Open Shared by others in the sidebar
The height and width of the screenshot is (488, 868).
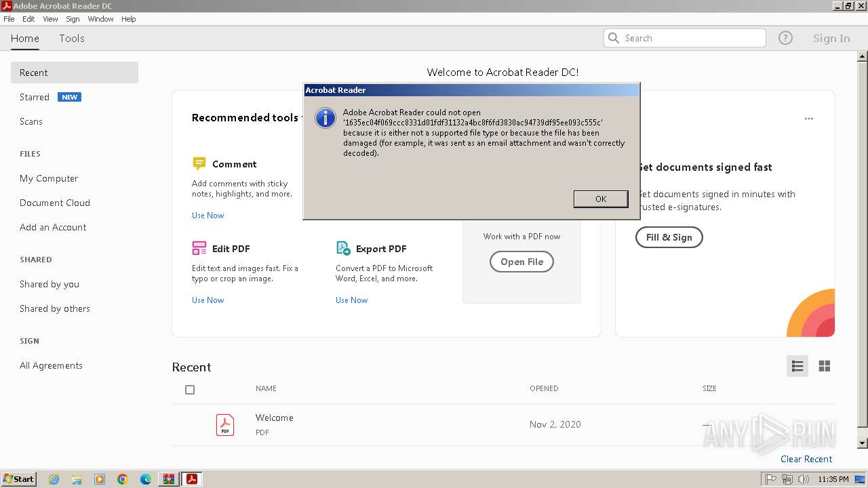[55, 308]
